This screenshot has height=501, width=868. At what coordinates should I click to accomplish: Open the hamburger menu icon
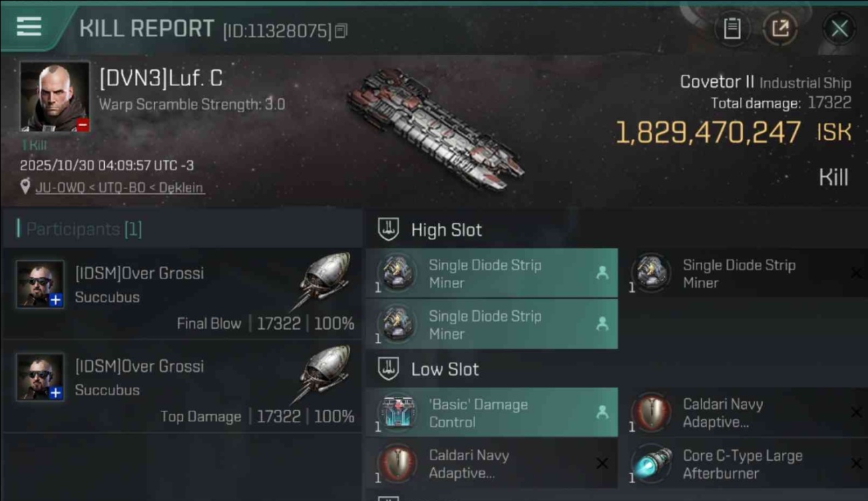[x=29, y=27]
